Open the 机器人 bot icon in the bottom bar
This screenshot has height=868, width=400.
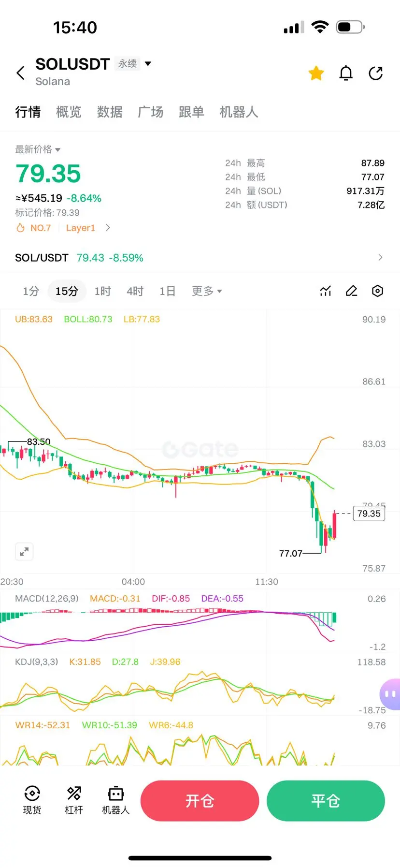116,800
